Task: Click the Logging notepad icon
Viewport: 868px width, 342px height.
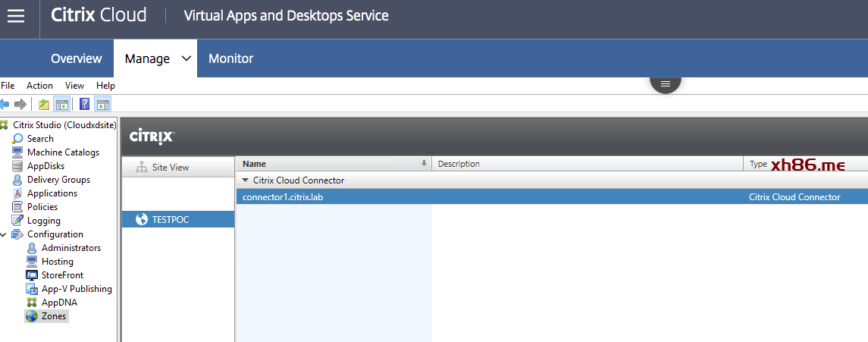Action: point(17,220)
